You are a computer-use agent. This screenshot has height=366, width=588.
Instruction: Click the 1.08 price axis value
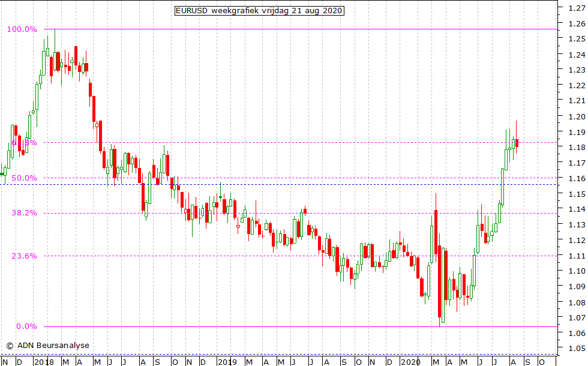[577, 302]
